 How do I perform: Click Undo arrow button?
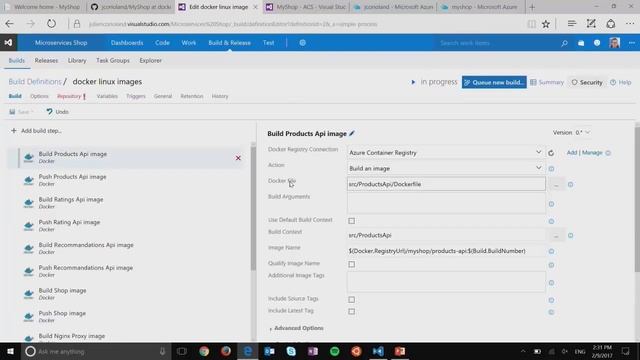point(58,111)
